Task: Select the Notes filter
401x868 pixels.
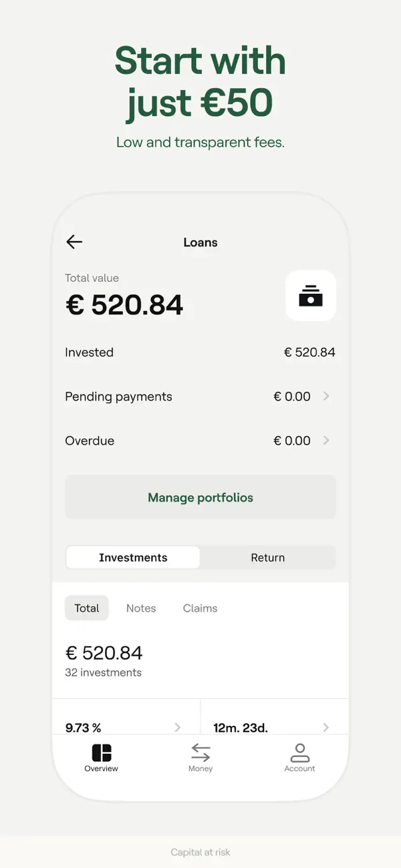Action: 141,608
